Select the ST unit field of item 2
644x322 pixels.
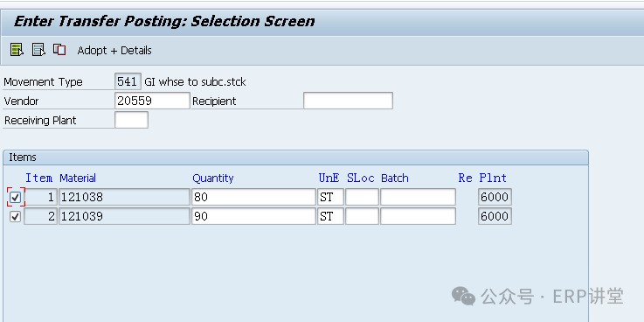[x=330, y=216]
